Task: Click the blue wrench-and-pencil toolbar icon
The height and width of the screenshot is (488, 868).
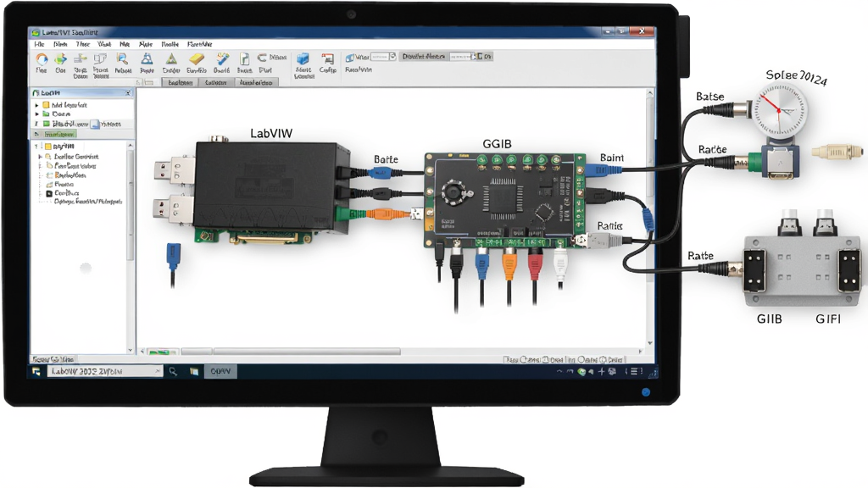Action: point(222,58)
